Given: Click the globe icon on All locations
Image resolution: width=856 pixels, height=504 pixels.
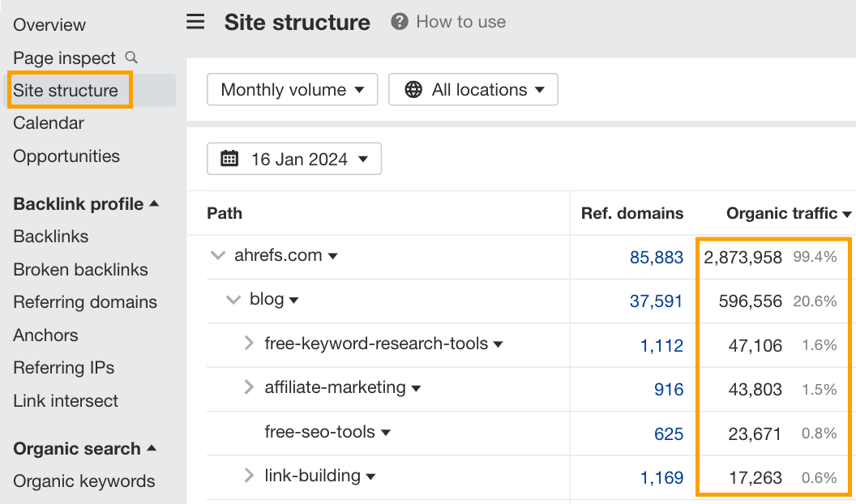Looking at the screenshot, I should (413, 89).
